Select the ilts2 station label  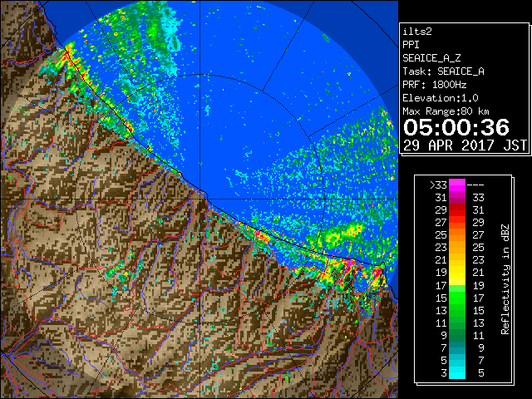pyautogui.click(x=417, y=32)
